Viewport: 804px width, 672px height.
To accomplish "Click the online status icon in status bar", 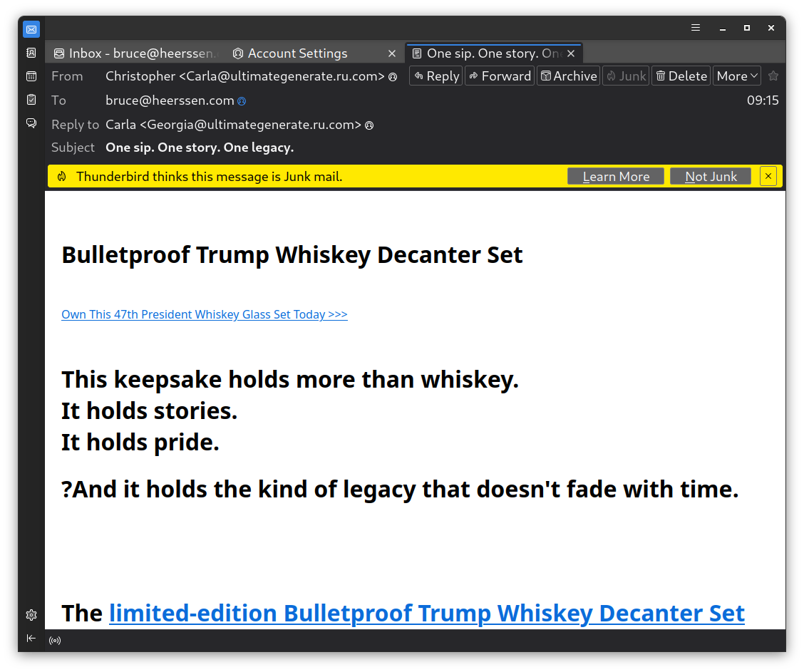I will (55, 640).
